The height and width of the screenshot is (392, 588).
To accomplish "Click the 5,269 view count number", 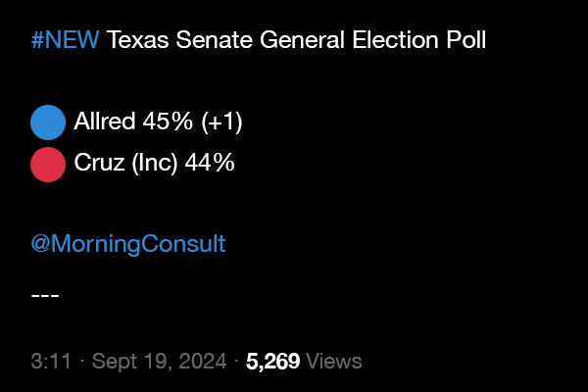I will pos(272,362).
